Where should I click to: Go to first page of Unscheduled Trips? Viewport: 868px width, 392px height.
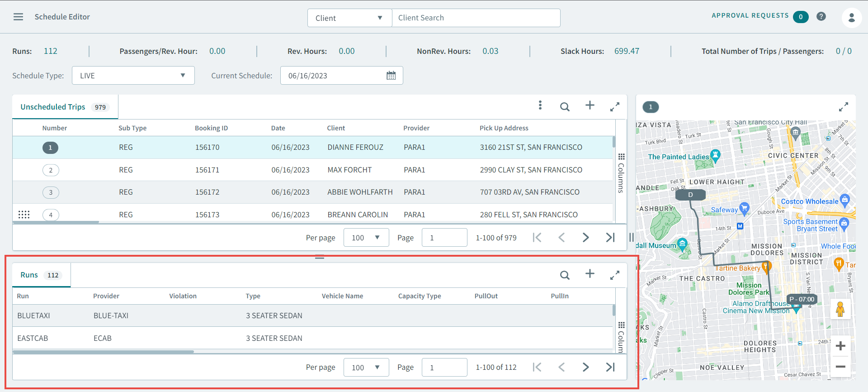pyautogui.click(x=537, y=238)
